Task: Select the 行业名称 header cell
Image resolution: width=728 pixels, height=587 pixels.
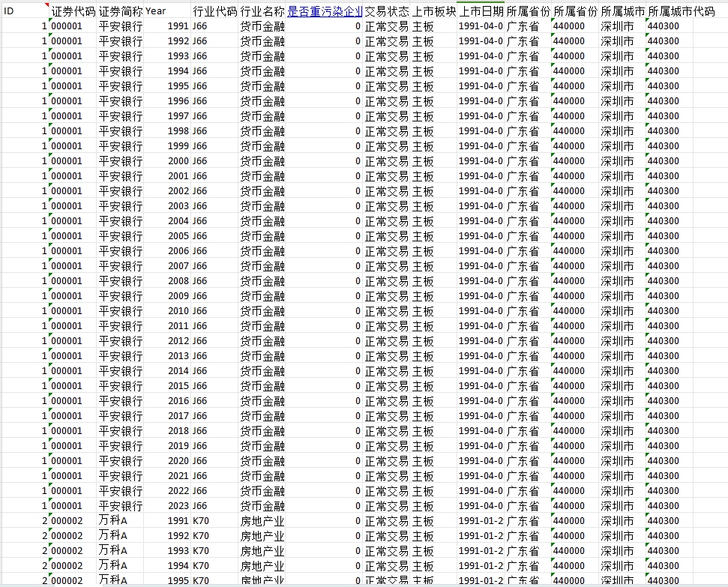Action: 262,11
